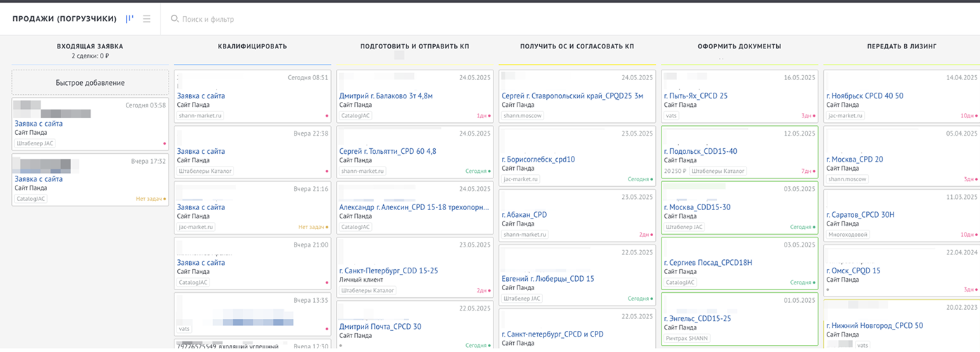Screen dimensions: 980x352
Task: Open deal Сергей г. Ставропольский край_CPQD25 3м
Action: coord(572,96)
